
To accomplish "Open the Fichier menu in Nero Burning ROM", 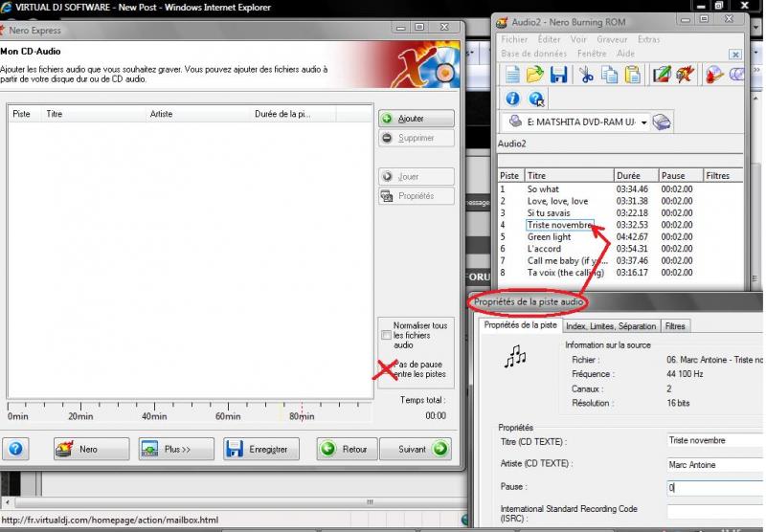I will 514,40.
